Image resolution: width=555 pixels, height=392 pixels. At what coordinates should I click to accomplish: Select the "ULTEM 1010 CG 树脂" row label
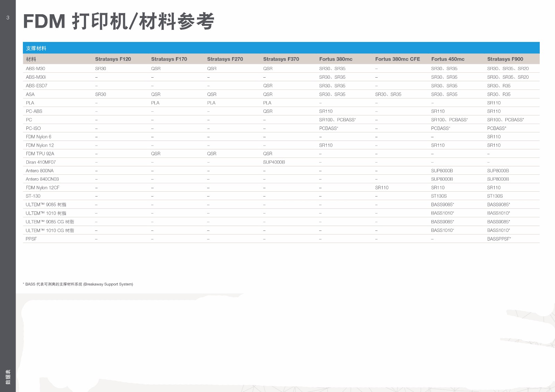(50, 230)
